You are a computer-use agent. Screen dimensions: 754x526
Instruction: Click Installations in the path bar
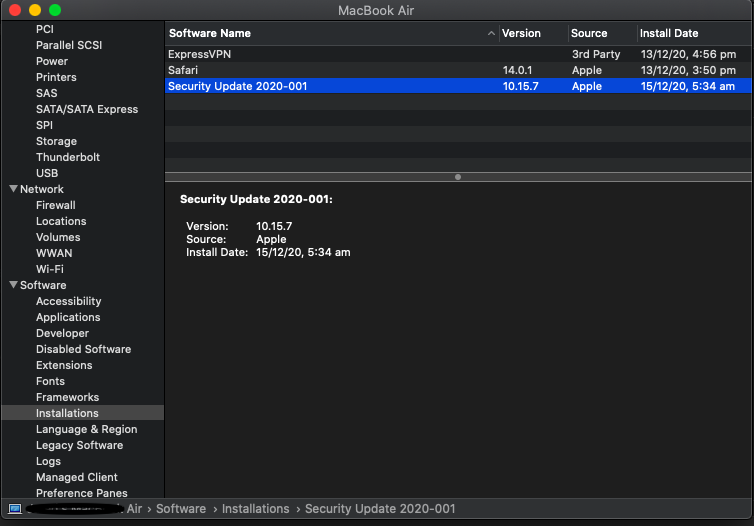[255, 509]
